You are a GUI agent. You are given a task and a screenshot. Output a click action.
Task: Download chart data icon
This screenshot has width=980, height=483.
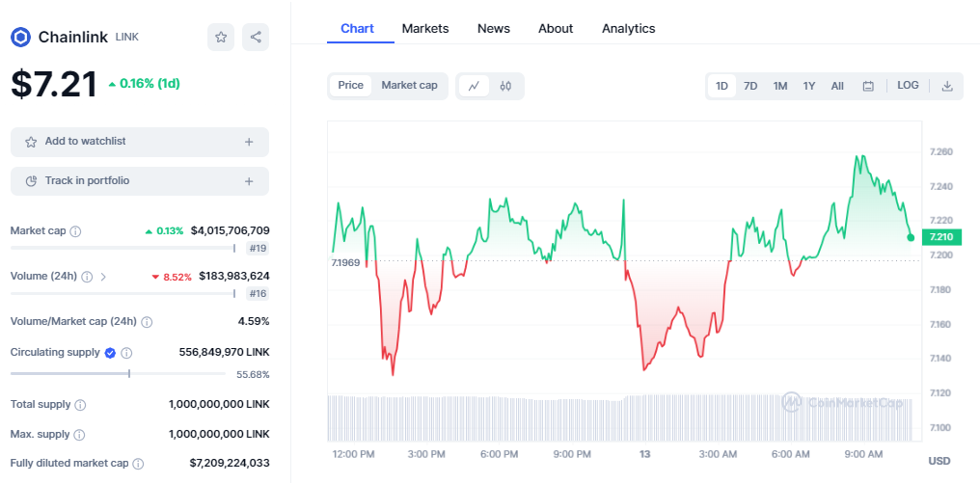pyautogui.click(x=947, y=86)
